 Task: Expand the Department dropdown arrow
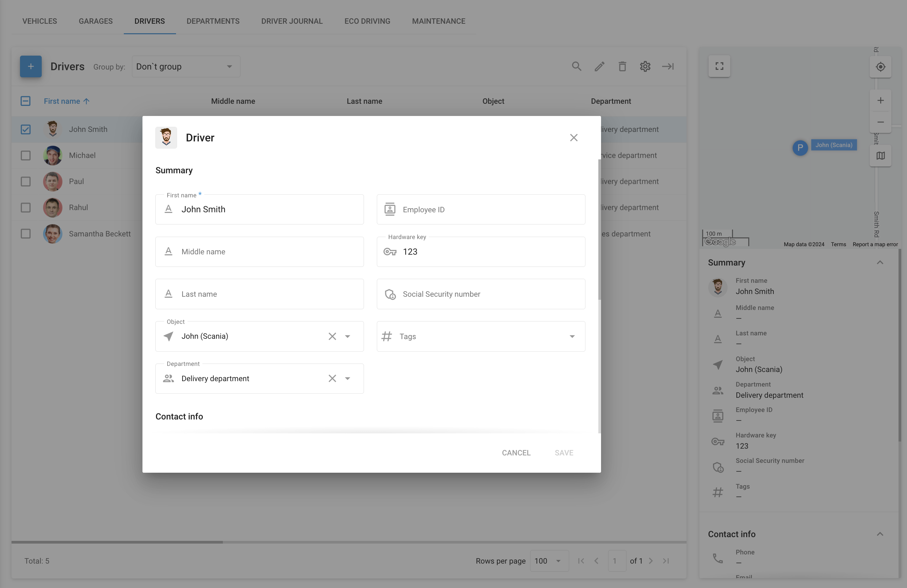347,378
